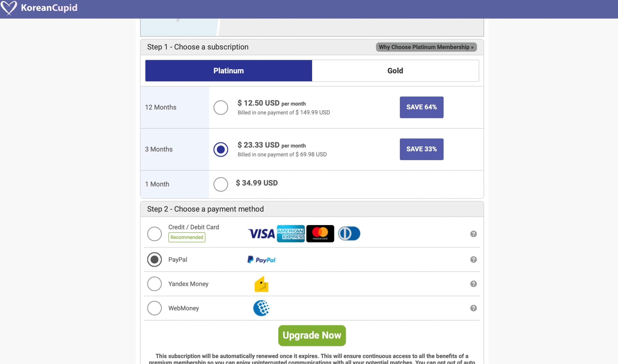Screen dimensions: 618x364
Task: Choose the 1 Month plan radio button
Action: 221,185
